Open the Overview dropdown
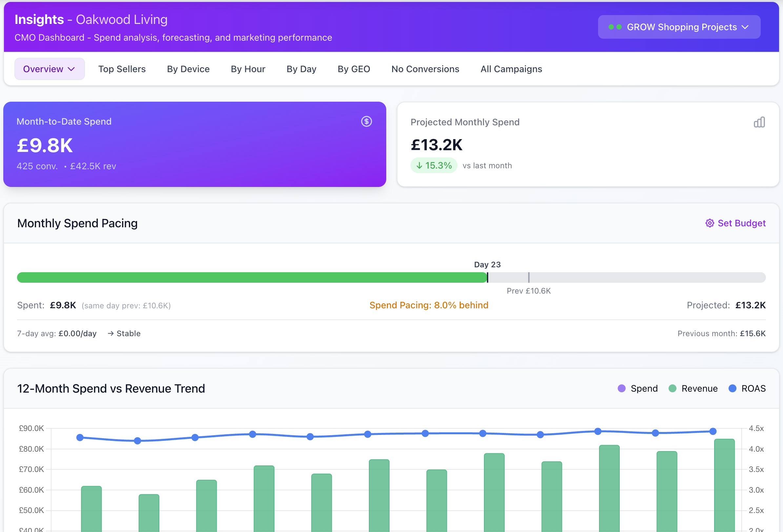 49,69
